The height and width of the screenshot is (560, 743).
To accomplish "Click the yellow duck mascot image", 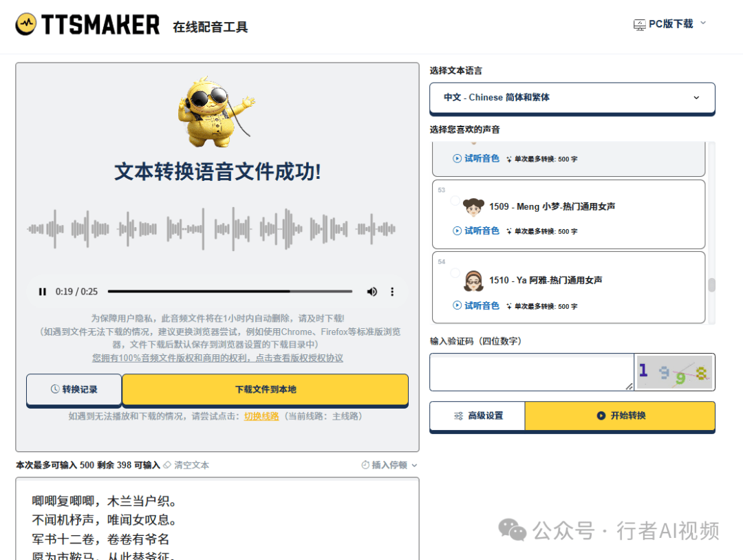I will [217, 113].
